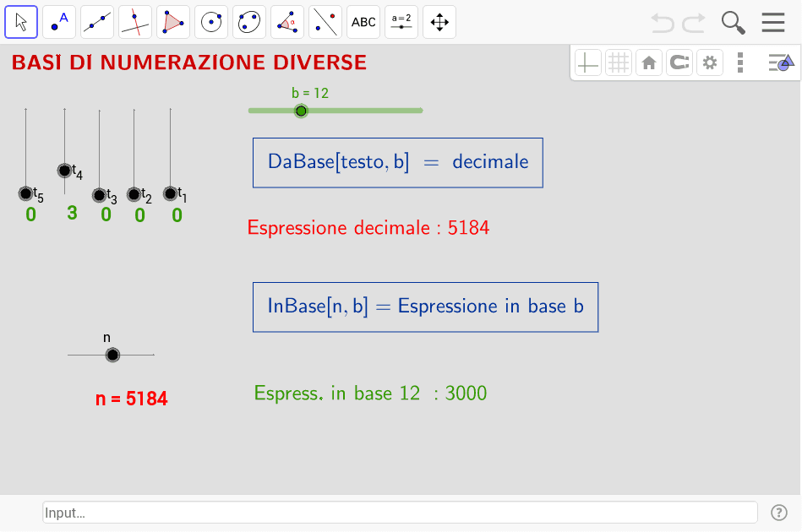Click the n = 5184 red label

pyautogui.click(x=132, y=399)
